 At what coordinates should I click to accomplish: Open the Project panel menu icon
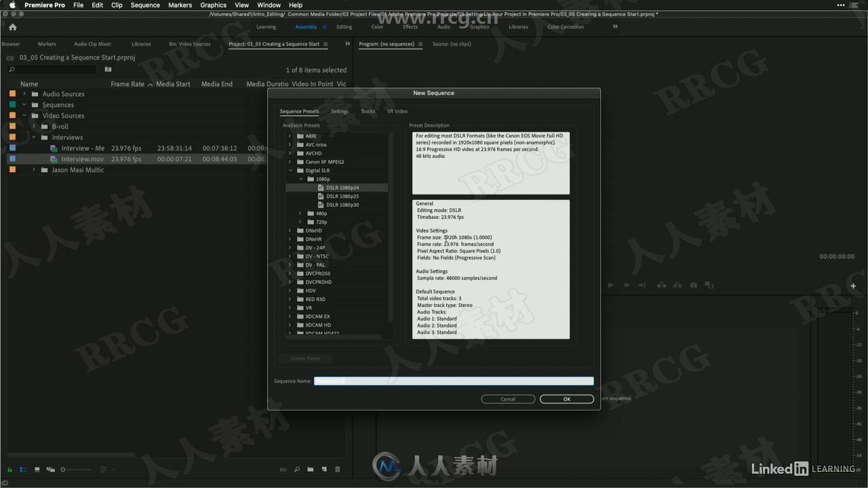coord(325,44)
